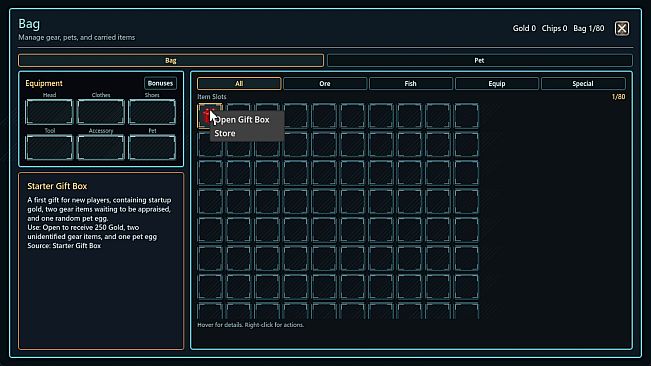
Task: Click the Tool equipment slot
Action: tap(49, 147)
